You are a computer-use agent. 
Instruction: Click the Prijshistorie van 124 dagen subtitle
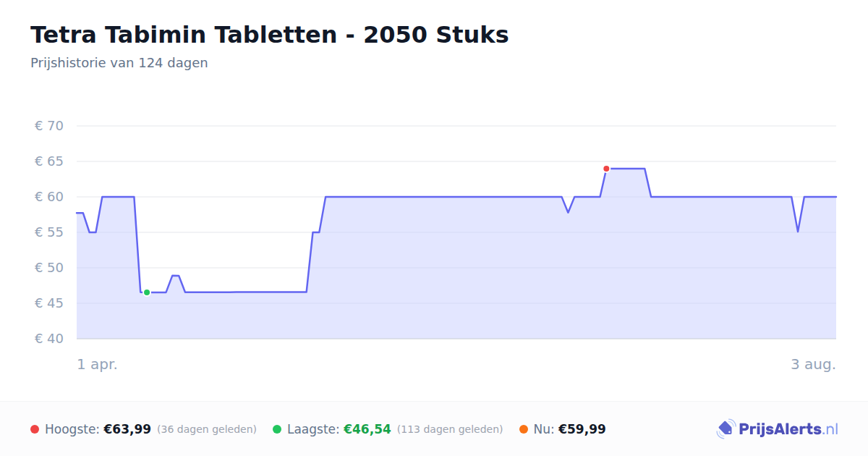pyautogui.click(x=119, y=63)
